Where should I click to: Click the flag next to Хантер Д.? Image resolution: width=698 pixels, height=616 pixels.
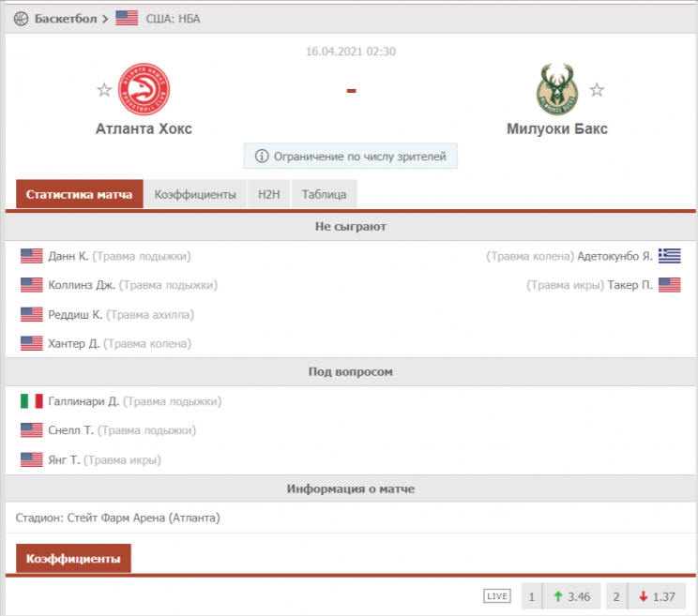coord(32,343)
